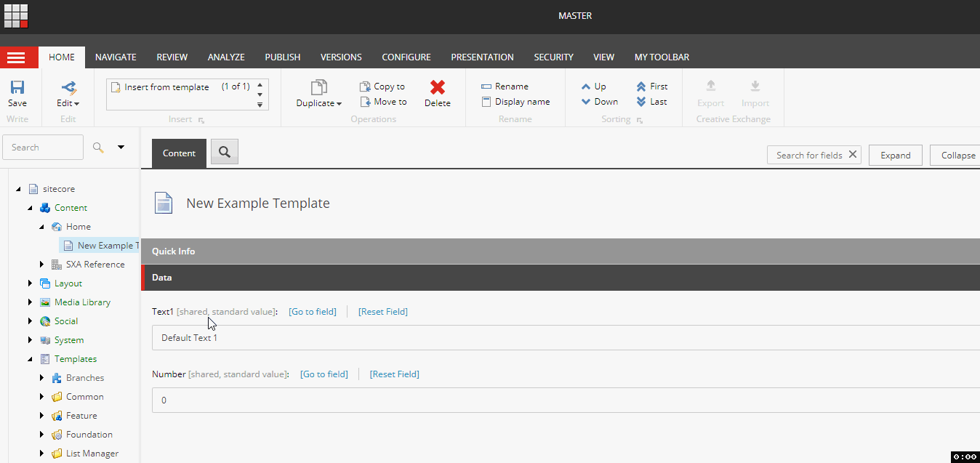Click the red Delete icon

coord(438,87)
